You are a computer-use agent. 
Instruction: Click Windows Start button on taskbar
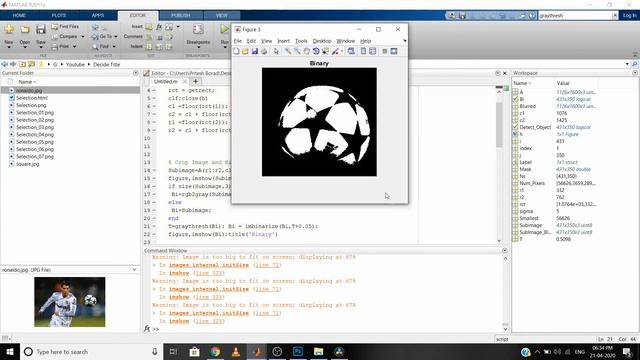tap(10, 352)
